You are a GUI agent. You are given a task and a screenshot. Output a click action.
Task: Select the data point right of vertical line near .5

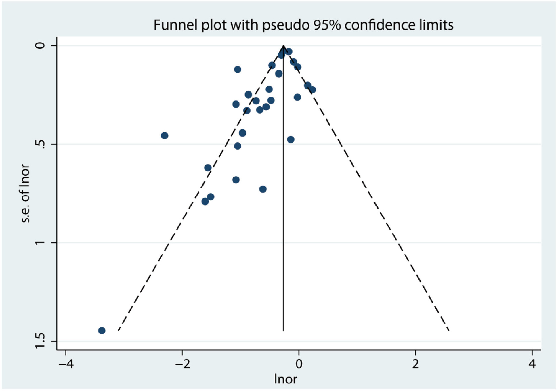coord(291,139)
